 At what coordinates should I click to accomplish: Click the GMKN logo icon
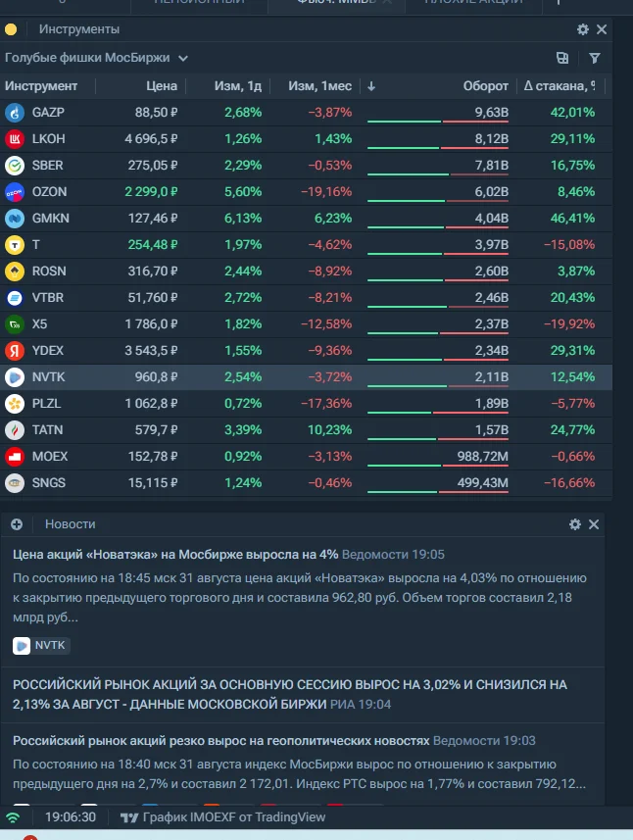pyautogui.click(x=15, y=219)
